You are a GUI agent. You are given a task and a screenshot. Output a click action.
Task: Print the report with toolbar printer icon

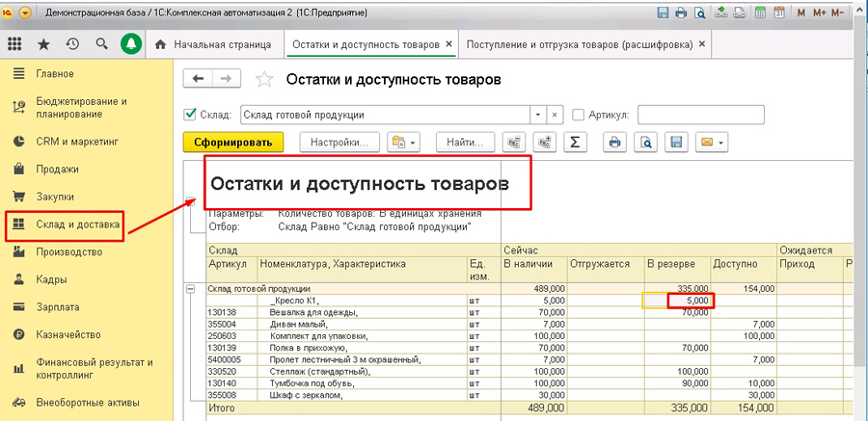[x=614, y=143]
